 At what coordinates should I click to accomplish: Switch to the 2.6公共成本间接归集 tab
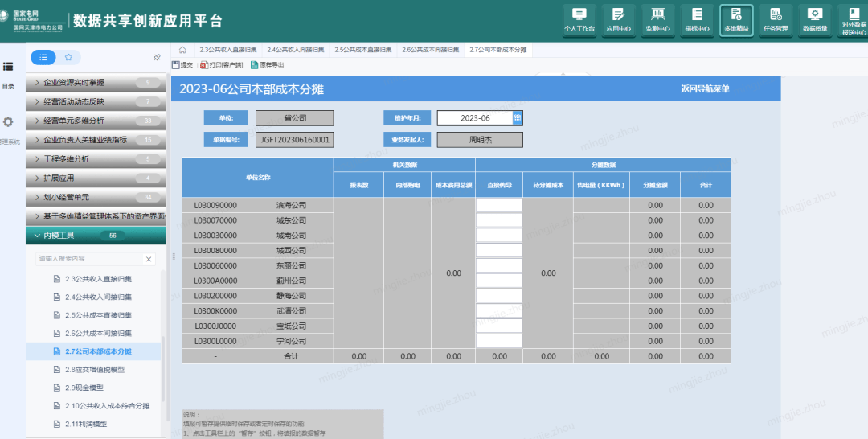point(430,50)
